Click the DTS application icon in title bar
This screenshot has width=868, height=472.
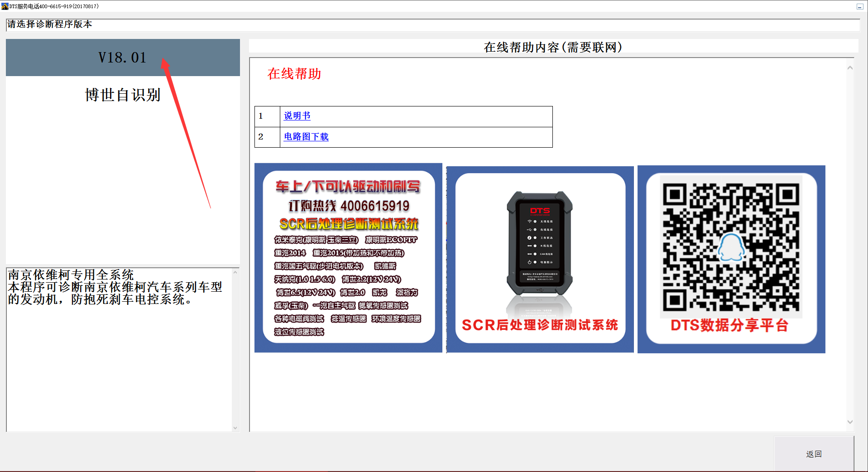tap(5, 6)
